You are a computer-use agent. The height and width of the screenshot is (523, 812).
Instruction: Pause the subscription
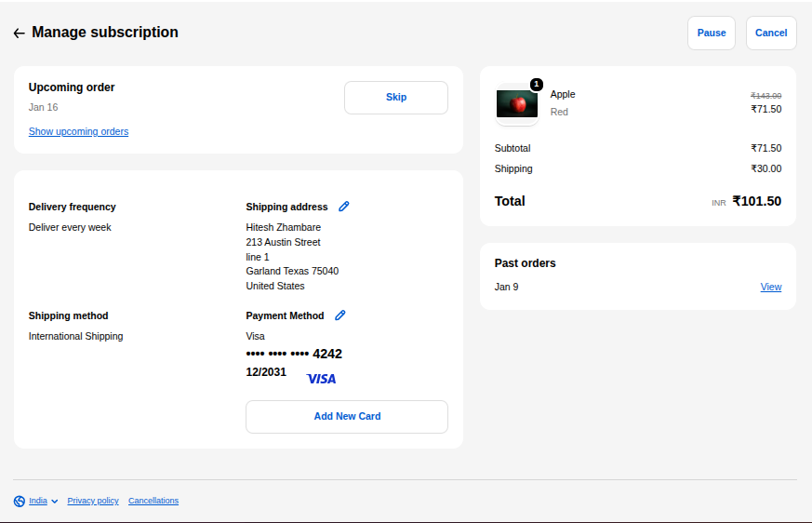coord(712,33)
